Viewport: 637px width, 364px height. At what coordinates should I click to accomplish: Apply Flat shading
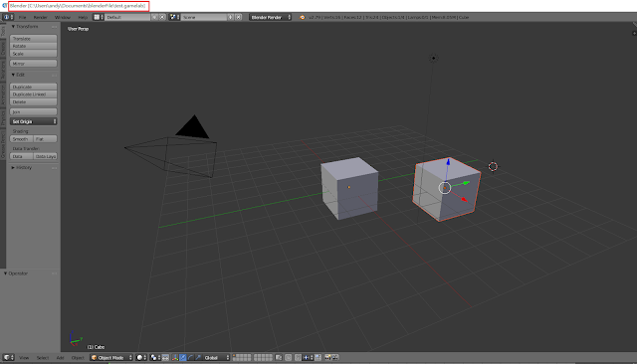[x=45, y=139]
